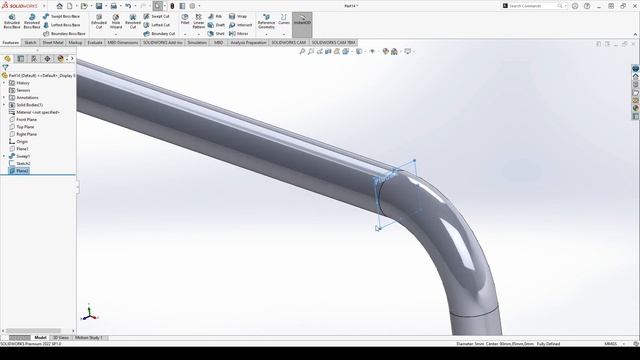Open the ConfigurationManager panel tab
The width and height of the screenshot is (640, 360).
pyautogui.click(x=34, y=59)
